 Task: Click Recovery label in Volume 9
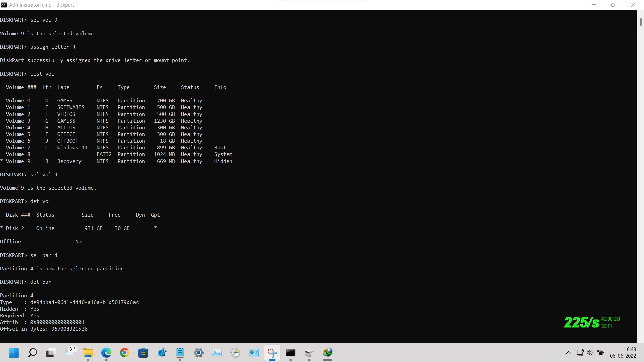[69, 161]
